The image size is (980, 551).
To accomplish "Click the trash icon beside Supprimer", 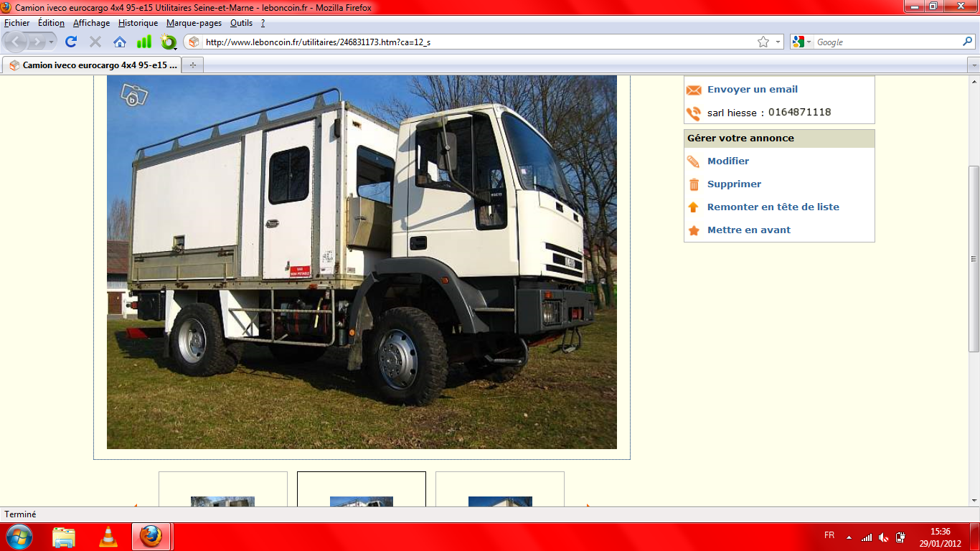I will 694,184.
